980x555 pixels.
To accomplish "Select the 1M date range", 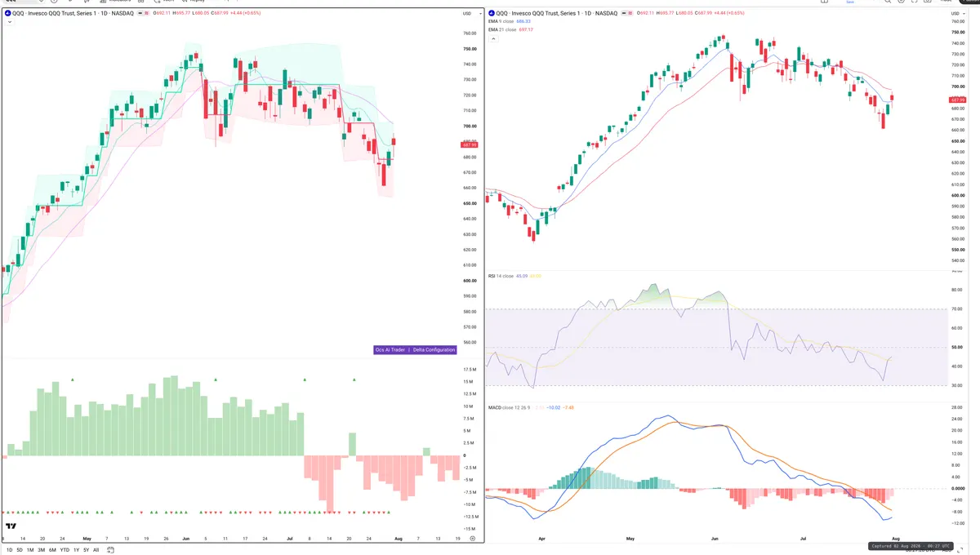I will [30, 550].
